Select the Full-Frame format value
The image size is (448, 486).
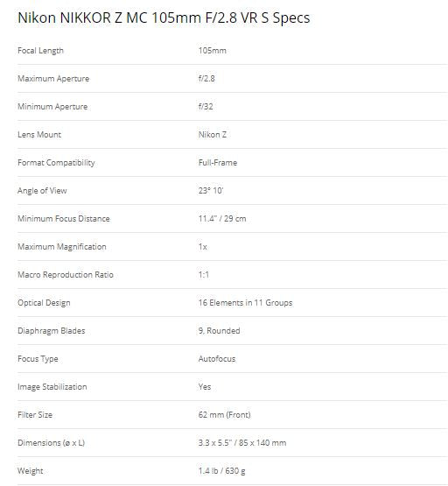218,162
